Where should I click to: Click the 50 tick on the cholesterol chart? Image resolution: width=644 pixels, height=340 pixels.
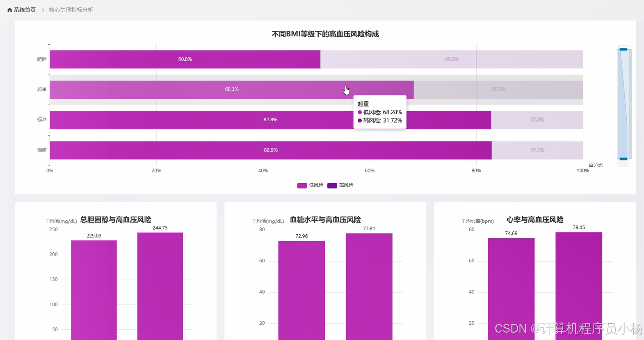(55, 330)
